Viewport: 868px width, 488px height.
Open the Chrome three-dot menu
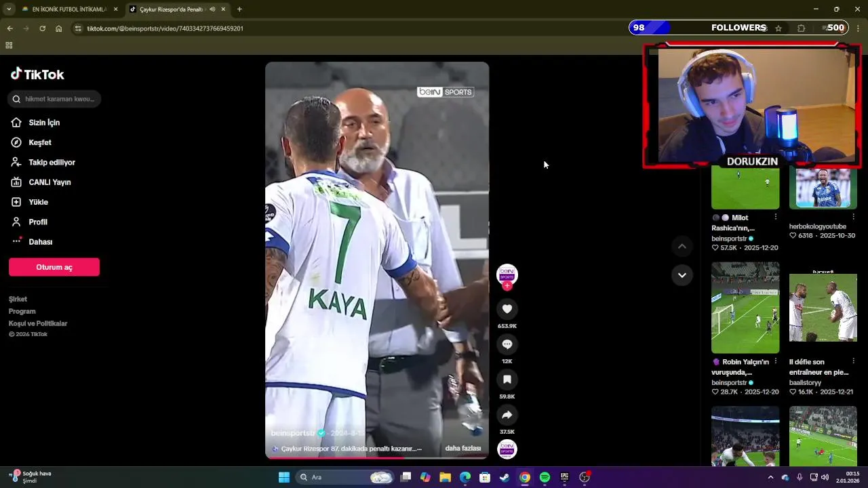click(858, 28)
